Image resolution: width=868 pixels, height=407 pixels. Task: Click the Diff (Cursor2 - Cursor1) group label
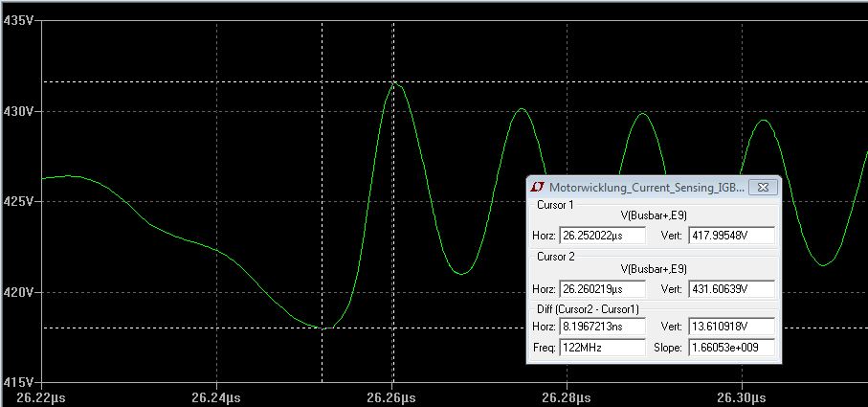[588, 309]
